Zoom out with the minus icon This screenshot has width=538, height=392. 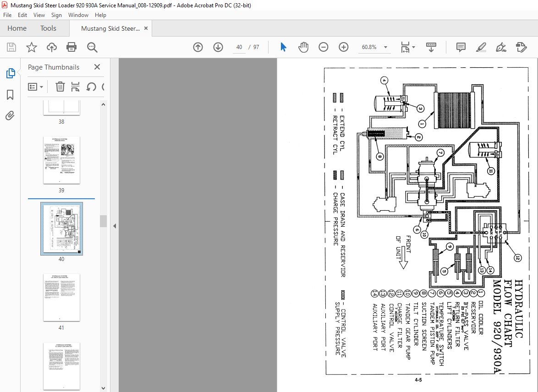click(323, 47)
